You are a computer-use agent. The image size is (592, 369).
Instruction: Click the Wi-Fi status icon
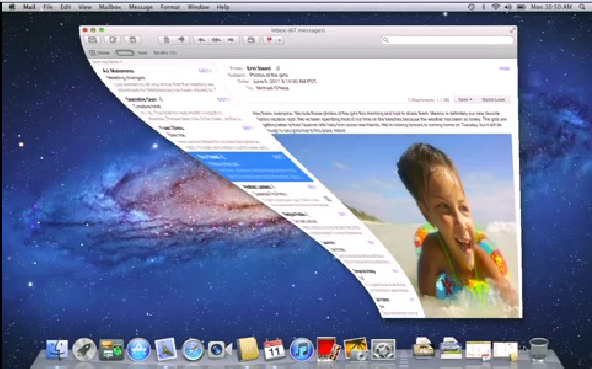[495, 7]
